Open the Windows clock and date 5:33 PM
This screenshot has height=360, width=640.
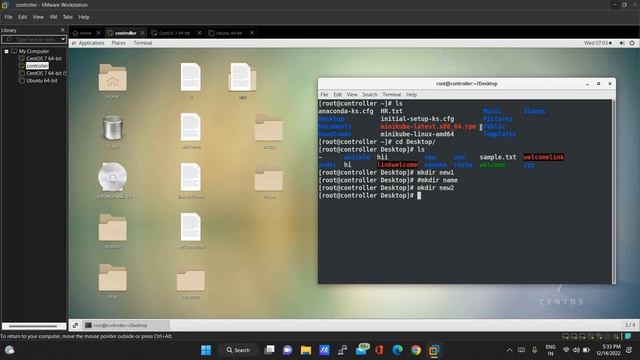click(x=609, y=350)
